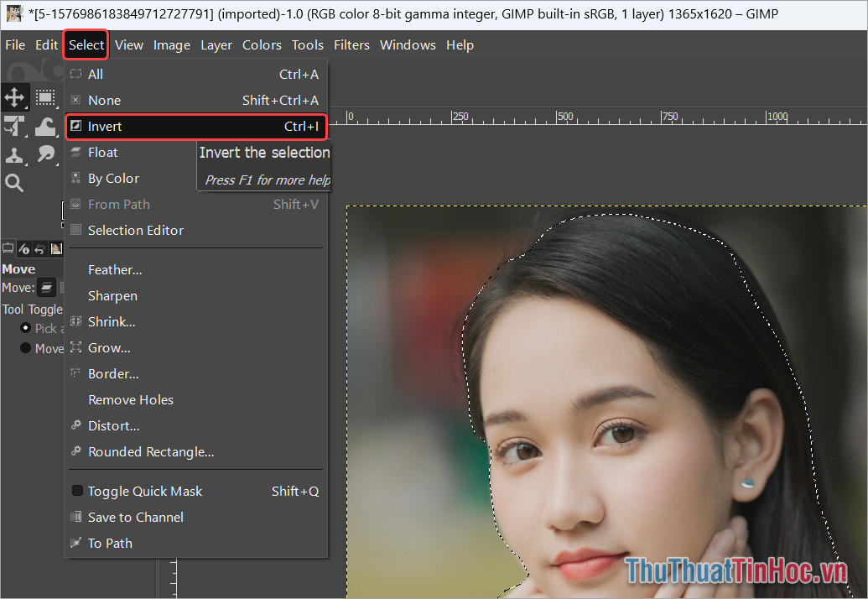This screenshot has width=868, height=599.
Task: Open the Device Status tab
Action: (23, 248)
